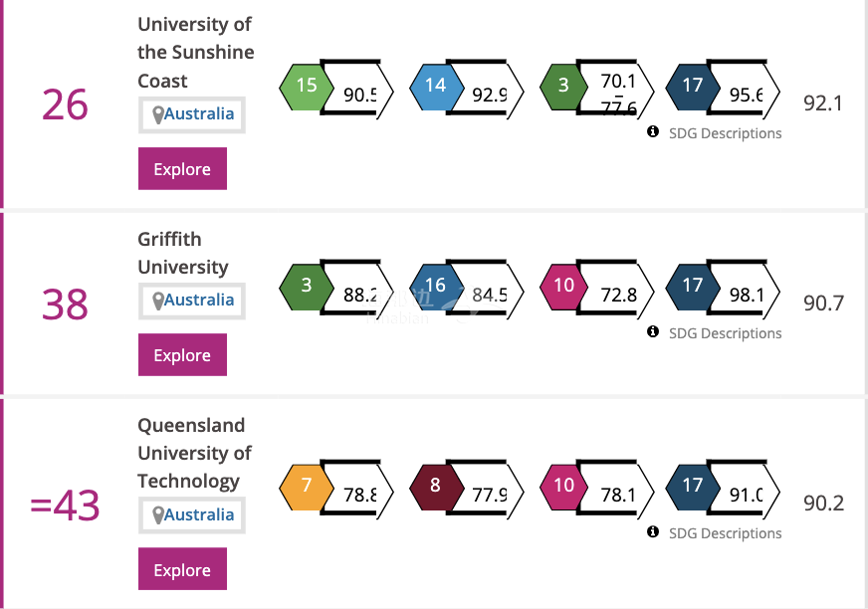
Task: Click SDG 3 hexagon in Sunshine Coast row
Action: 563,87
